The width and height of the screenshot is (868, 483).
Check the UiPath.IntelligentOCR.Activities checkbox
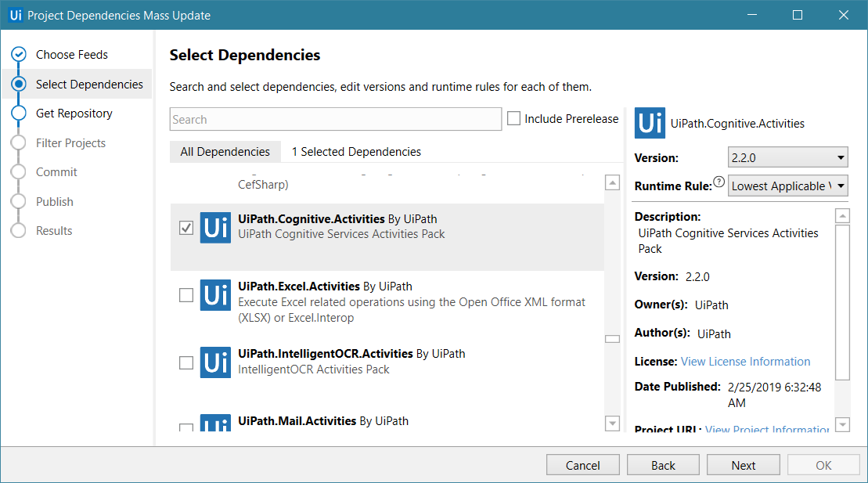pos(186,362)
